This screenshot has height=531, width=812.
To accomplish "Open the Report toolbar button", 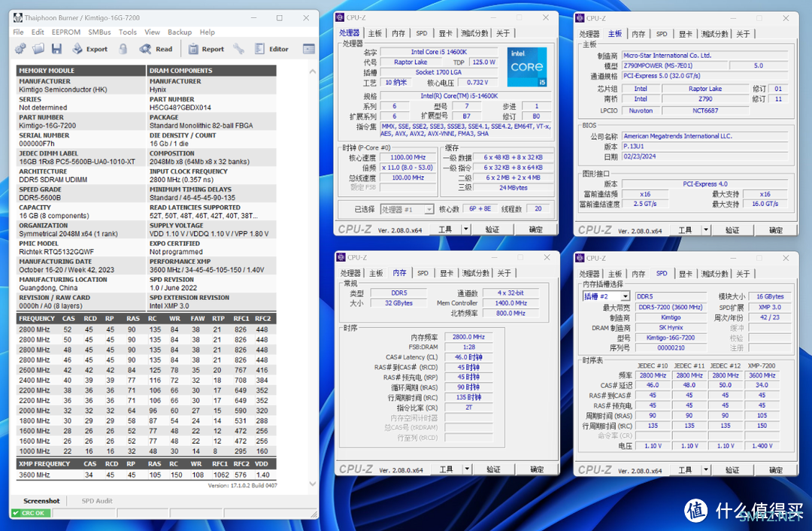I will pos(206,49).
